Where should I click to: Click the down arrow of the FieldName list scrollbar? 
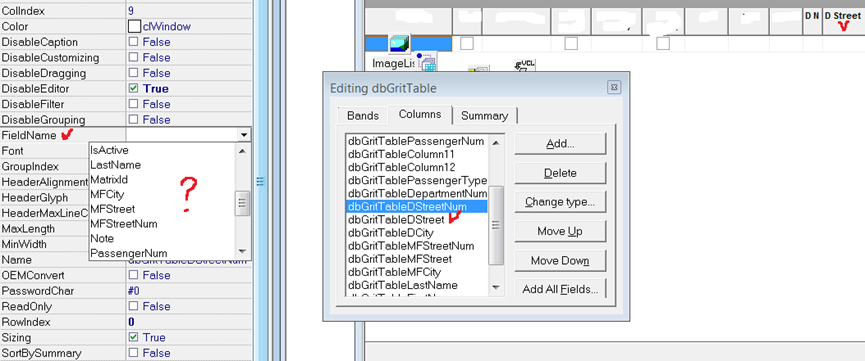(242, 252)
